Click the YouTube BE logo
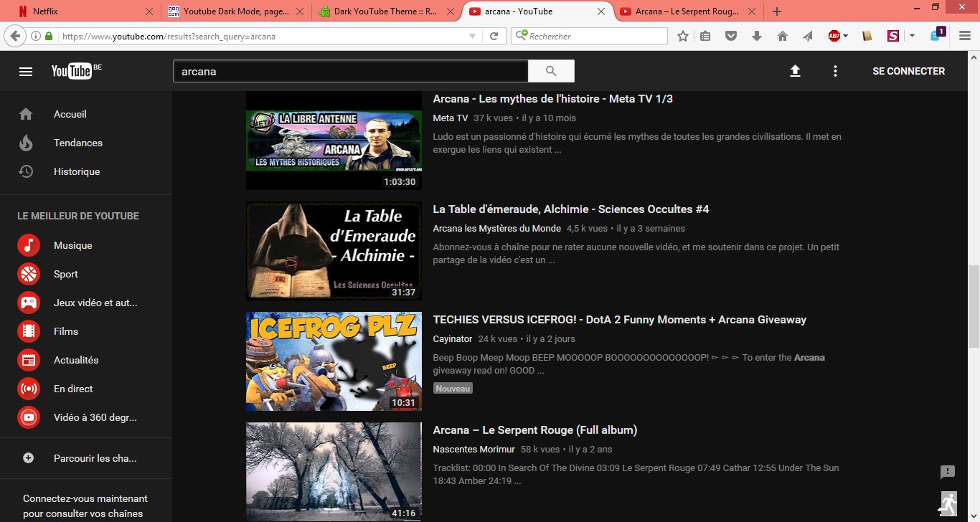The image size is (980, 522). [76, 70]
